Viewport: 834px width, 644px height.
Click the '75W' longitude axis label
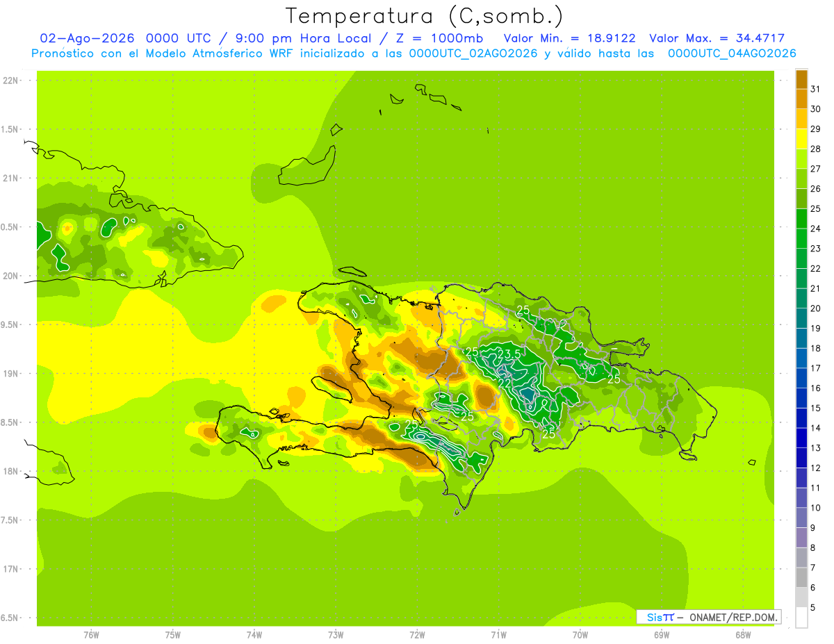173,635
